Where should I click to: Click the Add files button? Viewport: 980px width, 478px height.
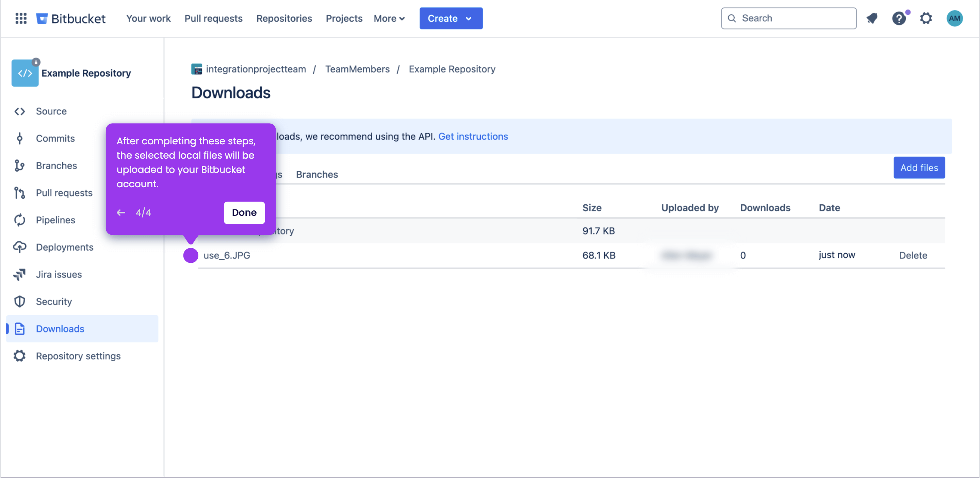[919, 168]
